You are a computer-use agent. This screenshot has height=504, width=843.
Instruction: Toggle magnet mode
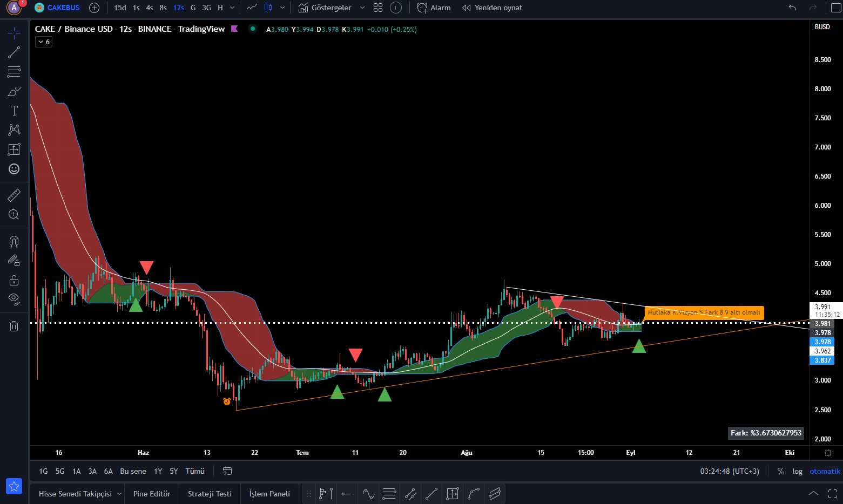[x=14, y=241]
